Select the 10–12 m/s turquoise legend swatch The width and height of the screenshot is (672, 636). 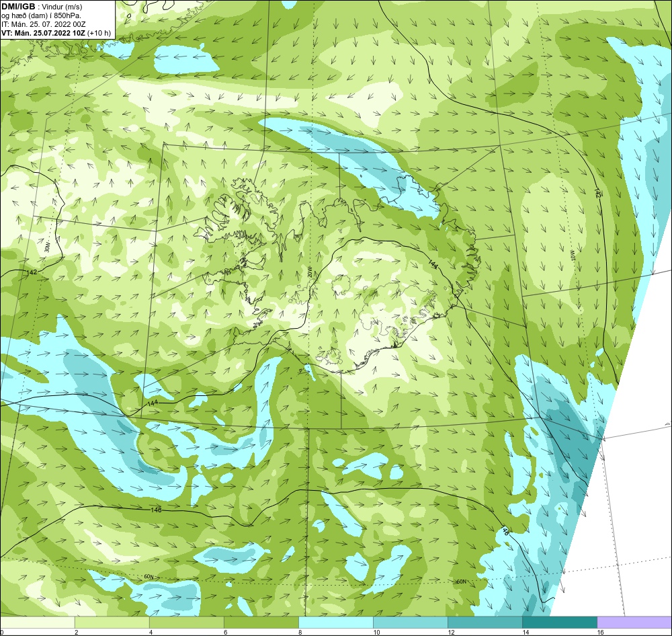[x=411, y=622]
